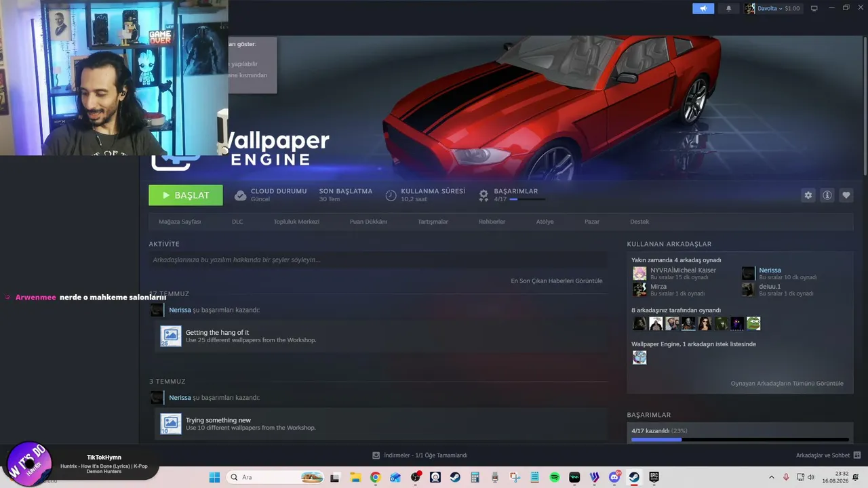Click the Windows taskbar search box
The image size is (868, 488).
(x=275, y=477)
